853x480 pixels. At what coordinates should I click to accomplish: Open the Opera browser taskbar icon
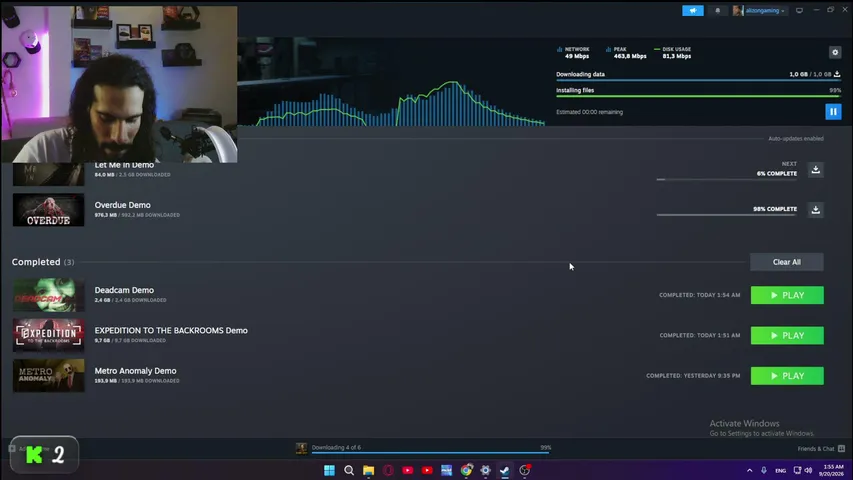[388, 470]
